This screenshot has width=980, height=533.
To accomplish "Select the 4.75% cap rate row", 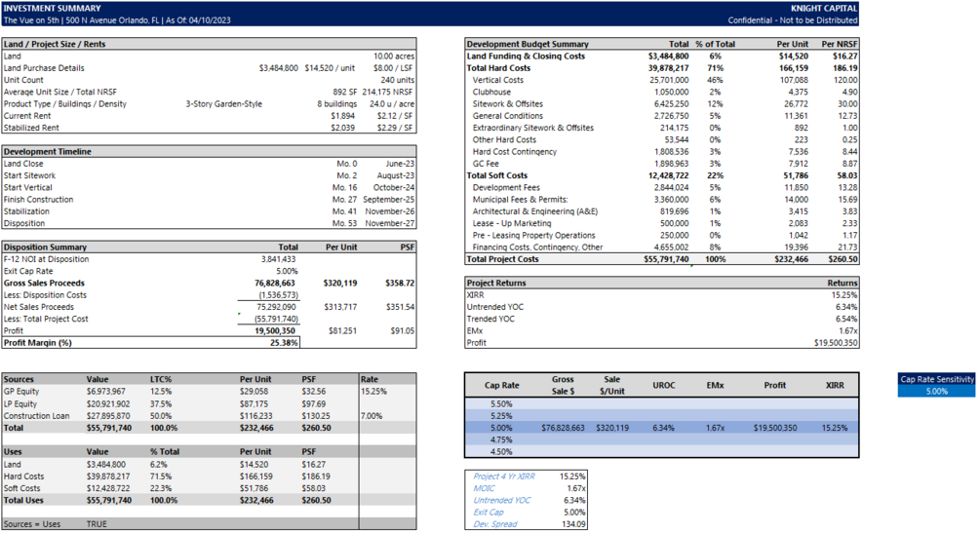I will [662, 439].
